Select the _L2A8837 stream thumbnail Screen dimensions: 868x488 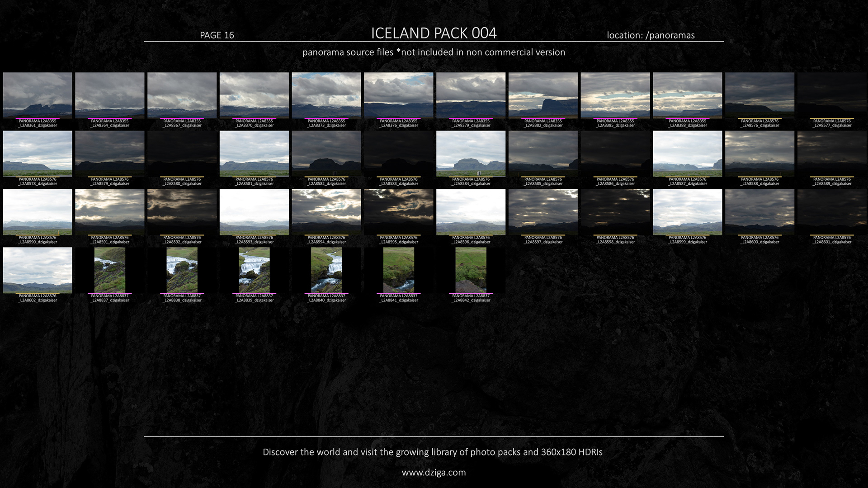110,270
